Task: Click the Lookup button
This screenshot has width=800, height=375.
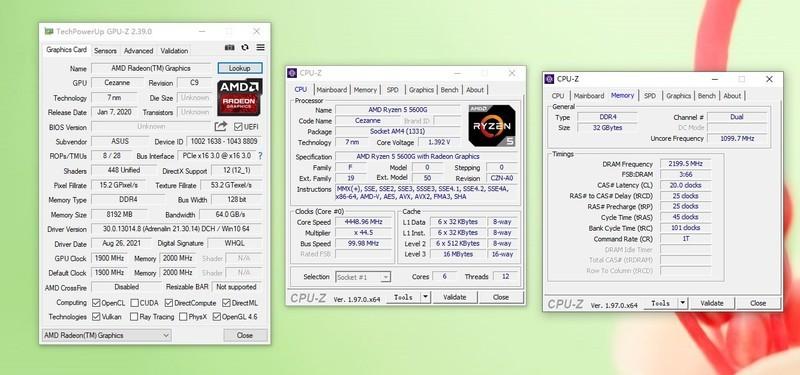Action: [240, 68]
